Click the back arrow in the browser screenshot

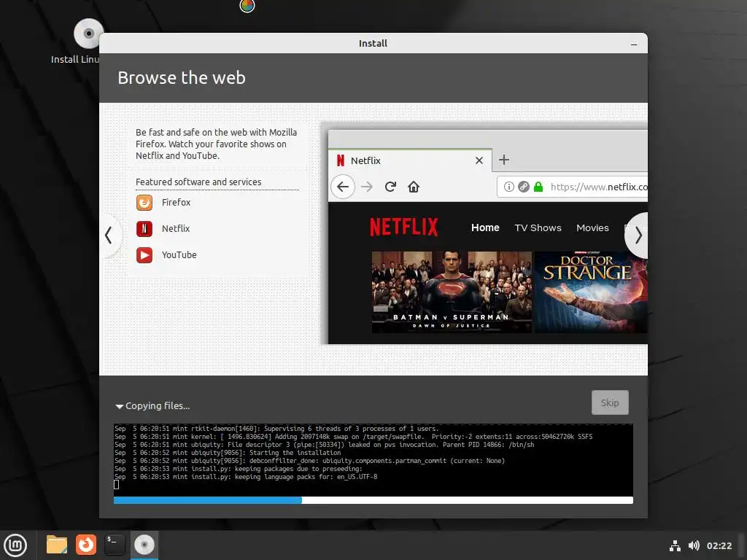343,187
